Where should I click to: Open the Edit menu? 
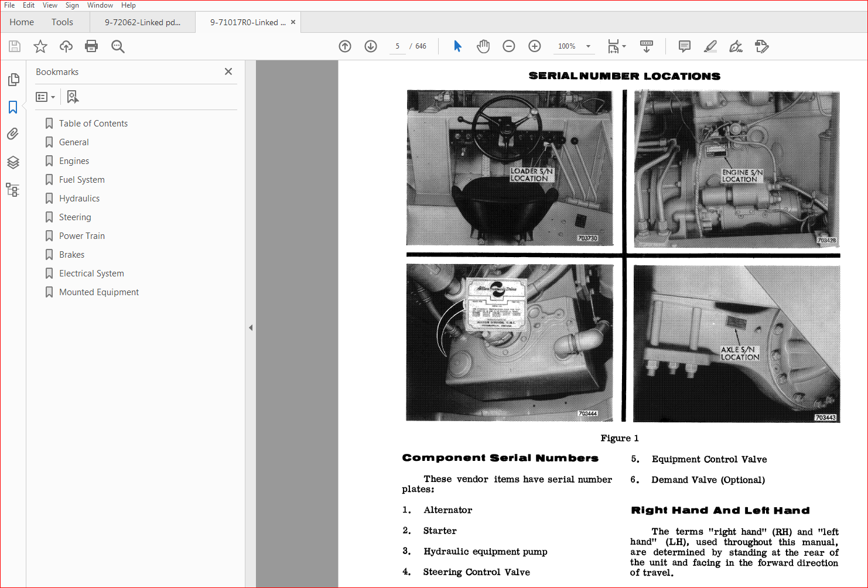tap(29, 5)
